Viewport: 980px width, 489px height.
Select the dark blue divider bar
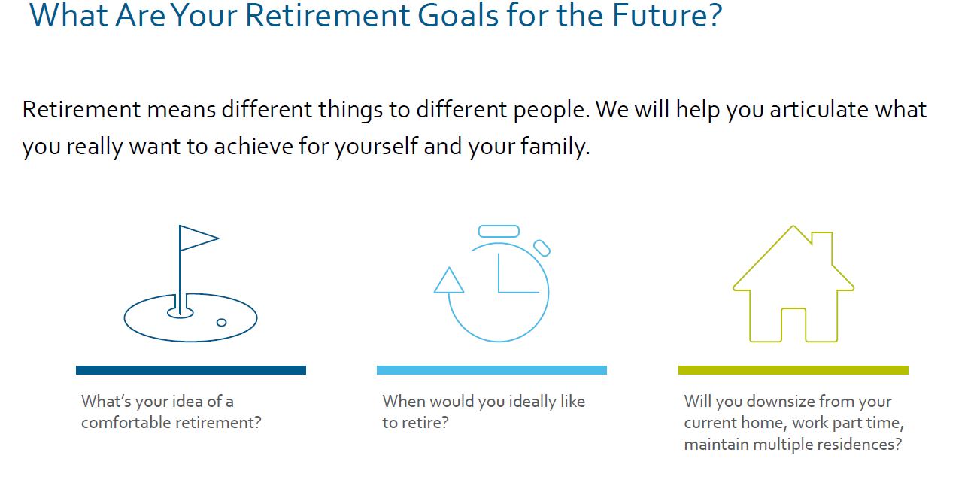coord(191,370)
